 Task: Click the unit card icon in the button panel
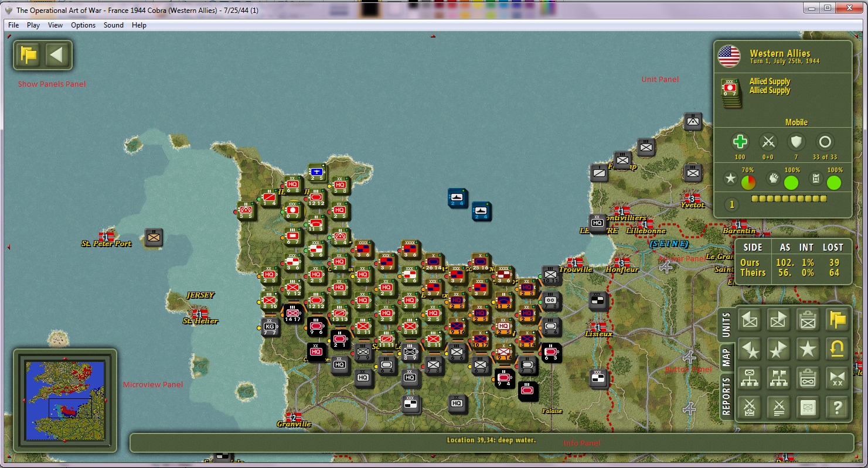coord(808,406)
